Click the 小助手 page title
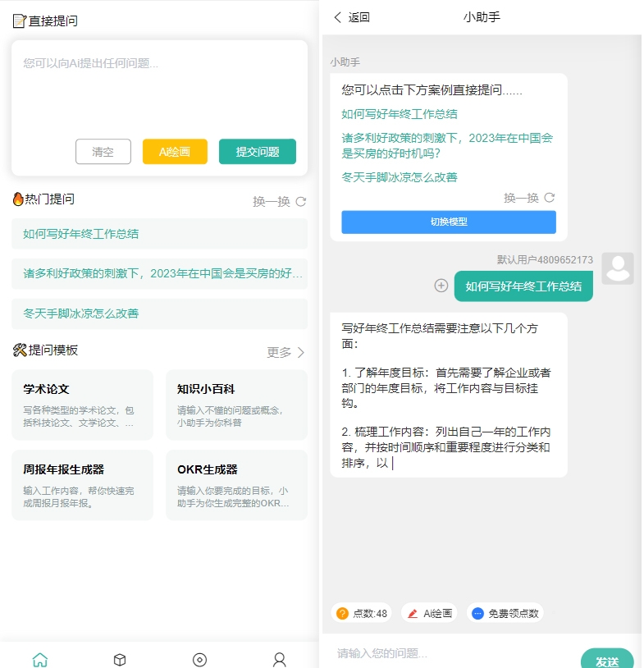 (x=482, y=17)
